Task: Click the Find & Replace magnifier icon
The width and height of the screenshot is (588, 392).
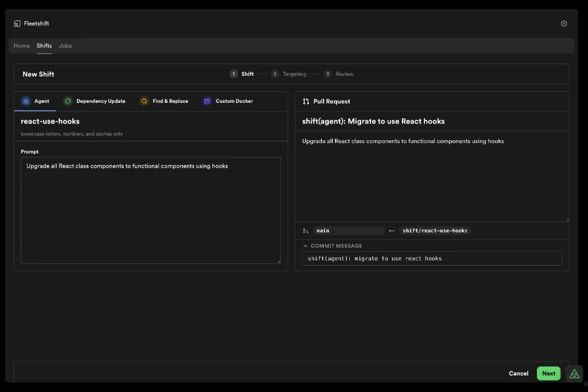Action: (144, 101)
